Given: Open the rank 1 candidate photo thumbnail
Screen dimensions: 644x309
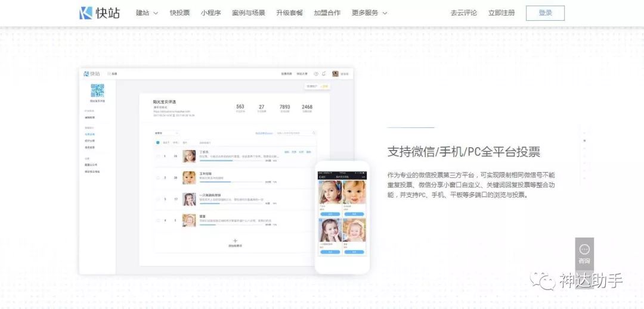Looking at the screenshot, I should tap(189, 156).
